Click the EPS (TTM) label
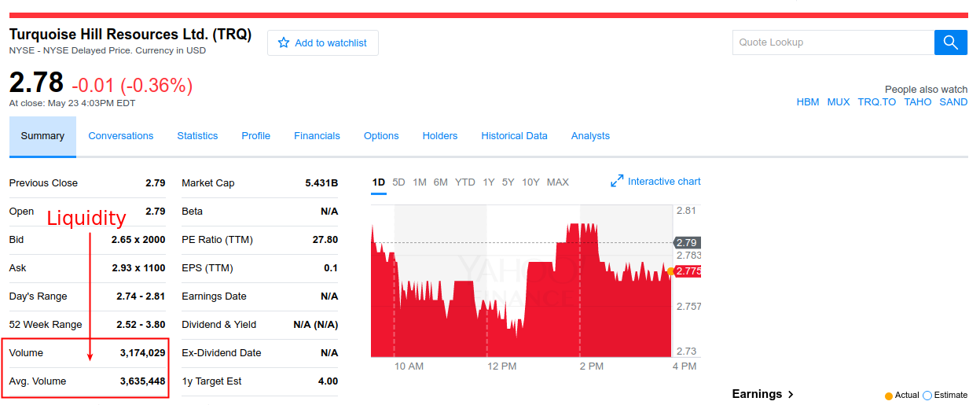Screen dimensions: 980x405 207,268
